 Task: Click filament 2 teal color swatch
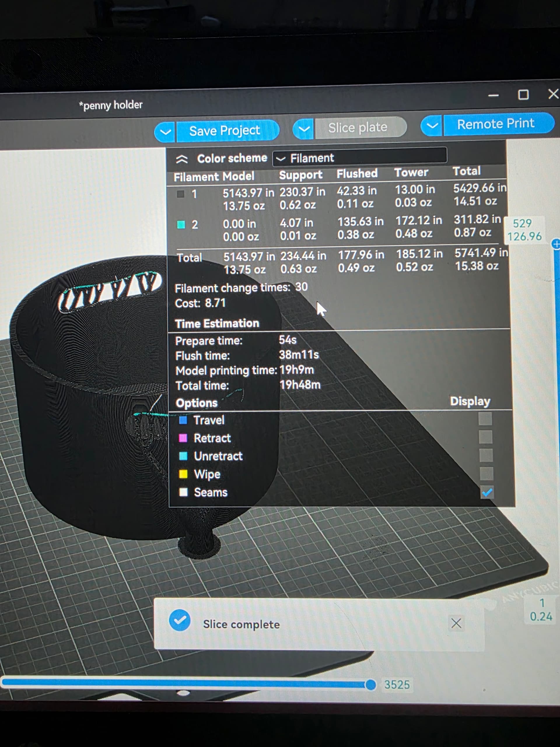point(181,225)
